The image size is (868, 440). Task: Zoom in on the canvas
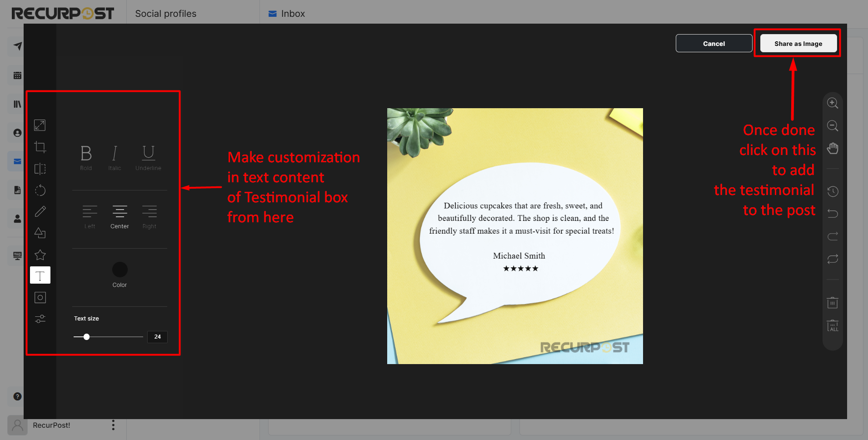tap(833, 103)
